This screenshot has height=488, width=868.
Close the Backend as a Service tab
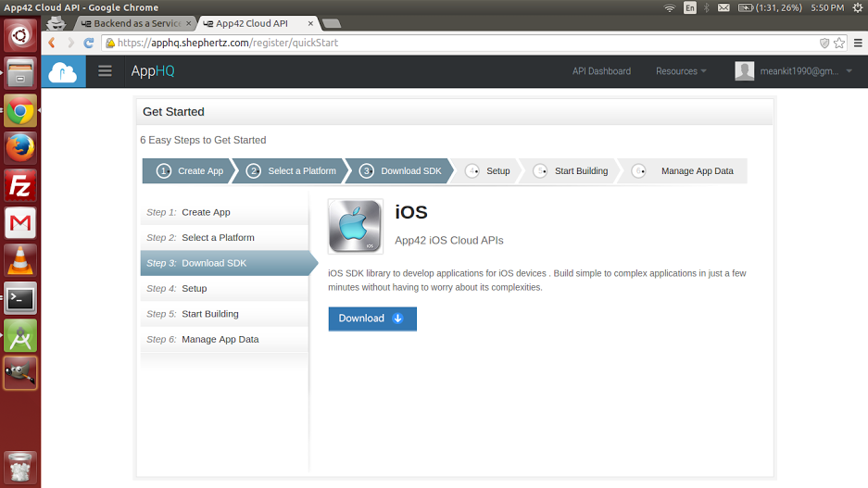pyautogui.click(x=189, y=23)
